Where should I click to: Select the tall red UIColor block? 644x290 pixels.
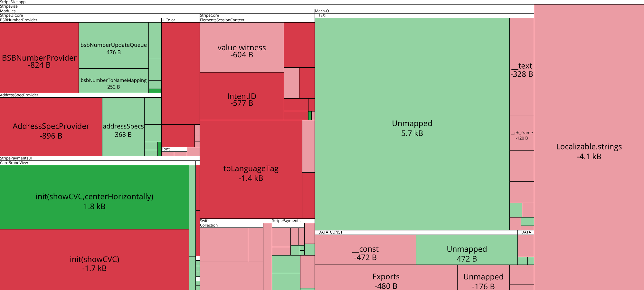pos(181,73)
